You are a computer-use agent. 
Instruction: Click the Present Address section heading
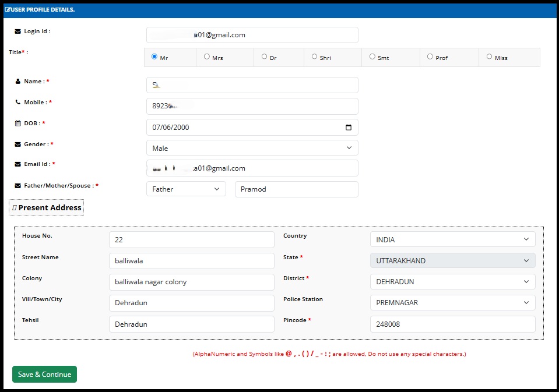pyautogui.click(x=47, y=207)
